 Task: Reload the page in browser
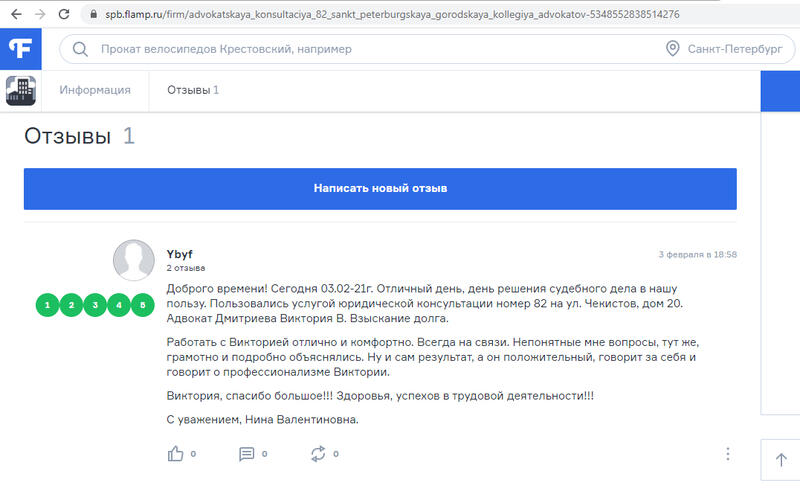pyautogui.click(x=64, y=15)
